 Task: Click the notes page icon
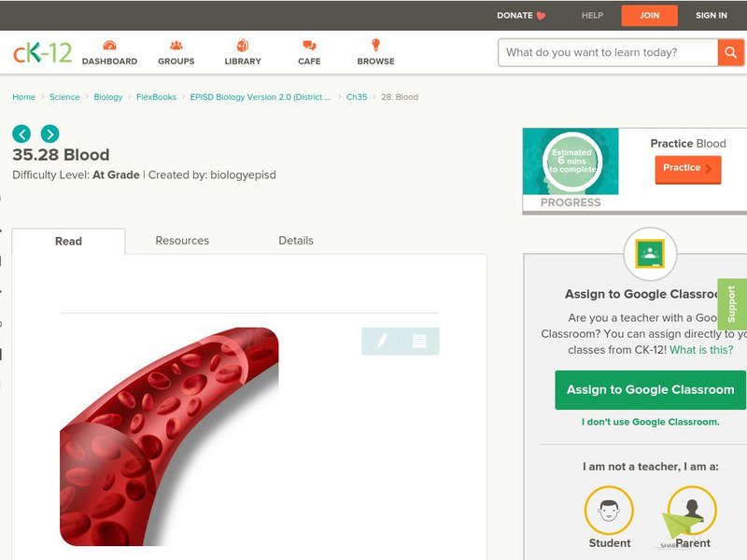pyautogui.click(x=419, y=341)
